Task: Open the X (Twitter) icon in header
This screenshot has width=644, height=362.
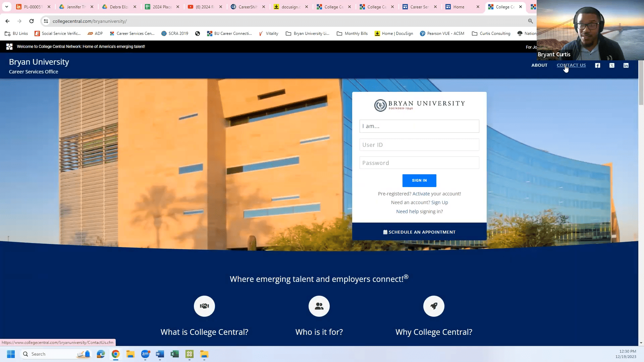Action: 612,65
